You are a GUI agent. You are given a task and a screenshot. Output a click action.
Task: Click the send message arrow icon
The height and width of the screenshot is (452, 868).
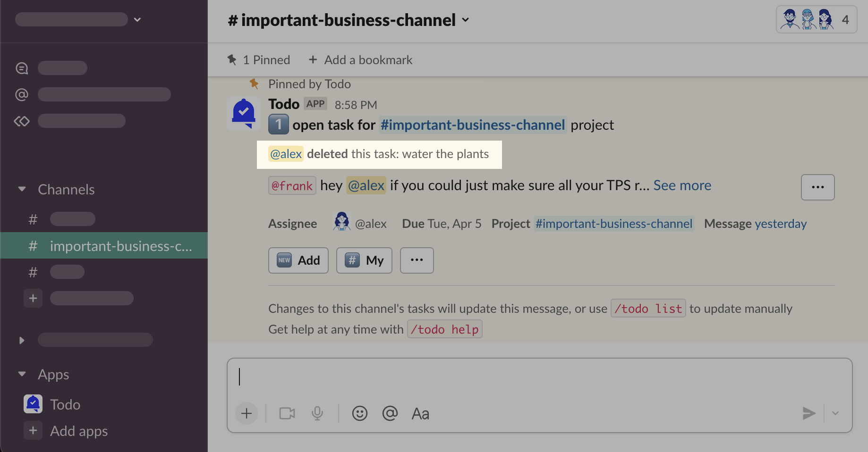[x=808, y=414]
